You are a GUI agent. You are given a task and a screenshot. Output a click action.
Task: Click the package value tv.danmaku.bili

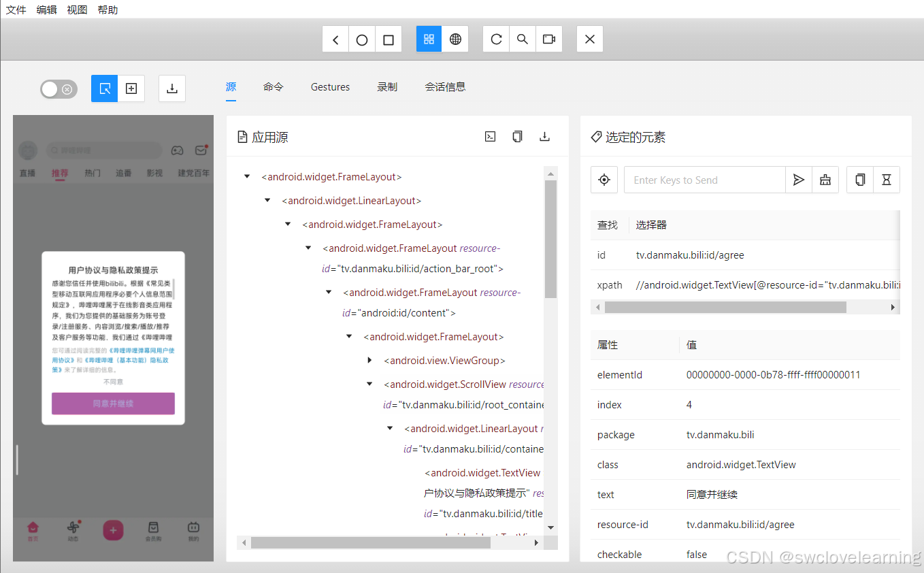720,435
